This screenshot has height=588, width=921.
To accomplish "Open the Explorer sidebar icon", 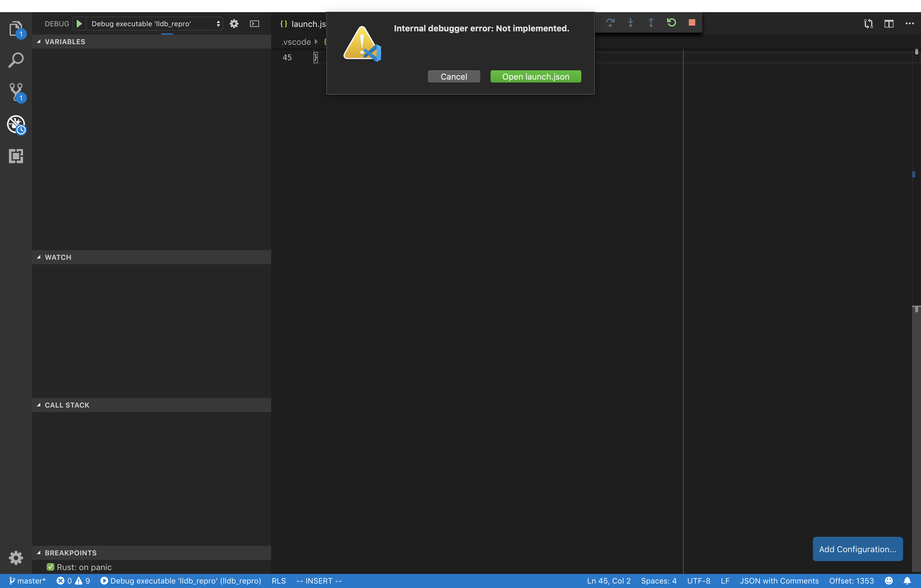I will (x=16, y=29).
